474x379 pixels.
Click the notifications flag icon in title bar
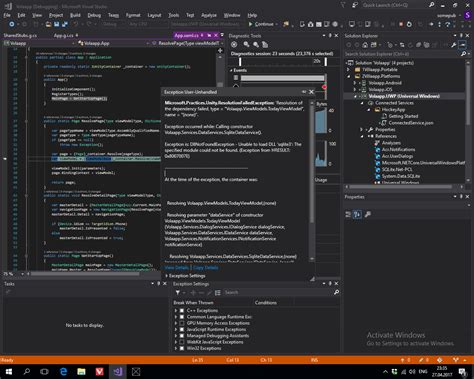point(343,5)
